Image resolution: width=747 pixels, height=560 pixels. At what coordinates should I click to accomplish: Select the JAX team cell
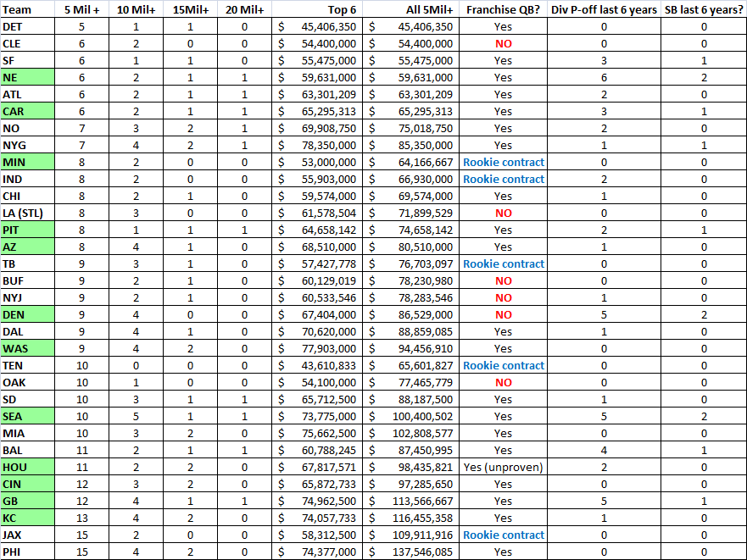coord(27,535)
